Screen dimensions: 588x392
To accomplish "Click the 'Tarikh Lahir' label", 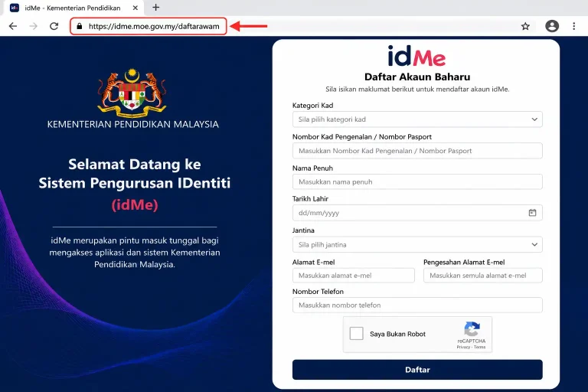I will point(310,199).
